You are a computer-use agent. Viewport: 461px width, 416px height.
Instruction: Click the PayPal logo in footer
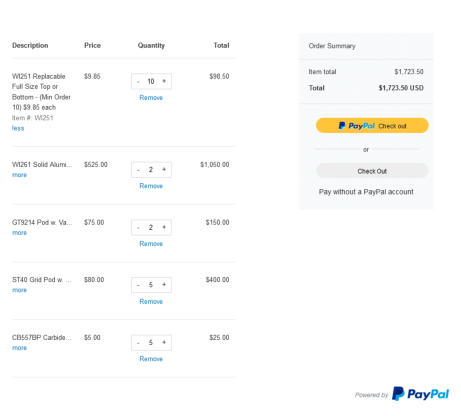pyautogui.click(x=421, y=394)
